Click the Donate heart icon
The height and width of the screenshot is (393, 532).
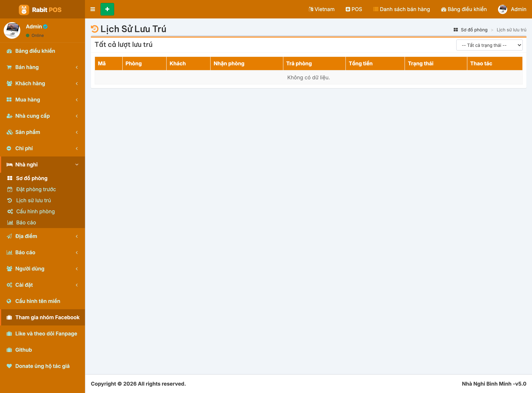pyautogui.click(x=9, y=366)
